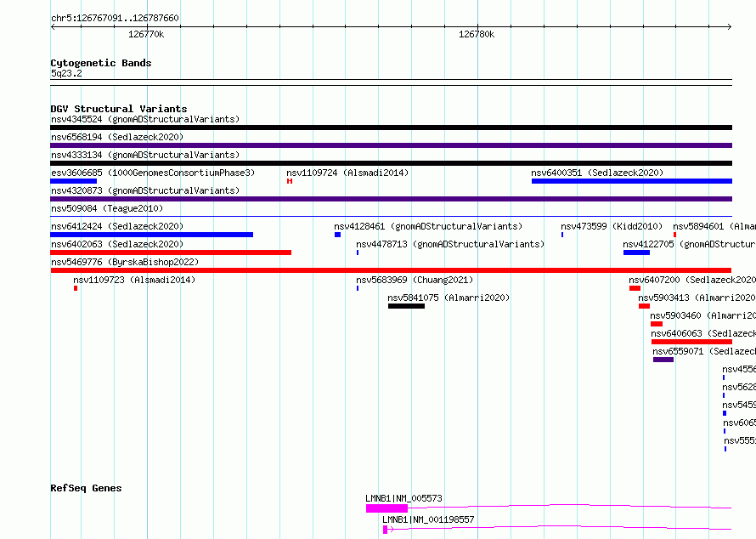Select the 5q23.2 cytogenetic band label
Image resolution: width=756 pixels, height=539 pixels.
pyautogui.click(x=66, y=73)
